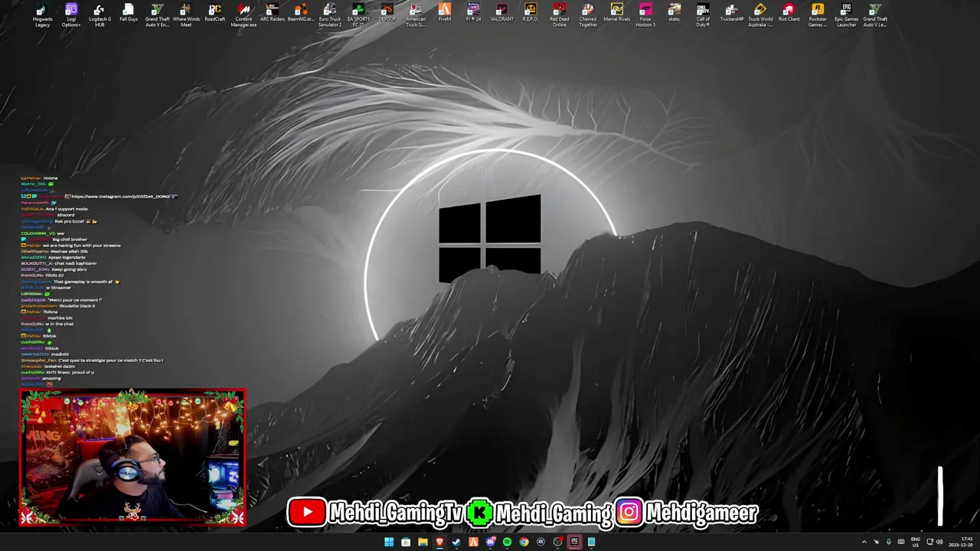Open the Call of Duty shortcut
The height and width of the screenshot is (551, 980).
(x=703, y=15)
